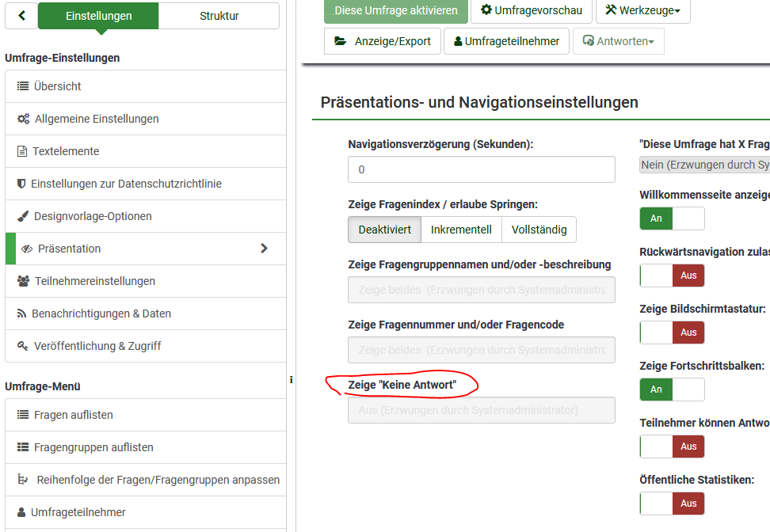Switch to the Struktur tab
The image size is (770, 532).
click(x=219, y=16)
